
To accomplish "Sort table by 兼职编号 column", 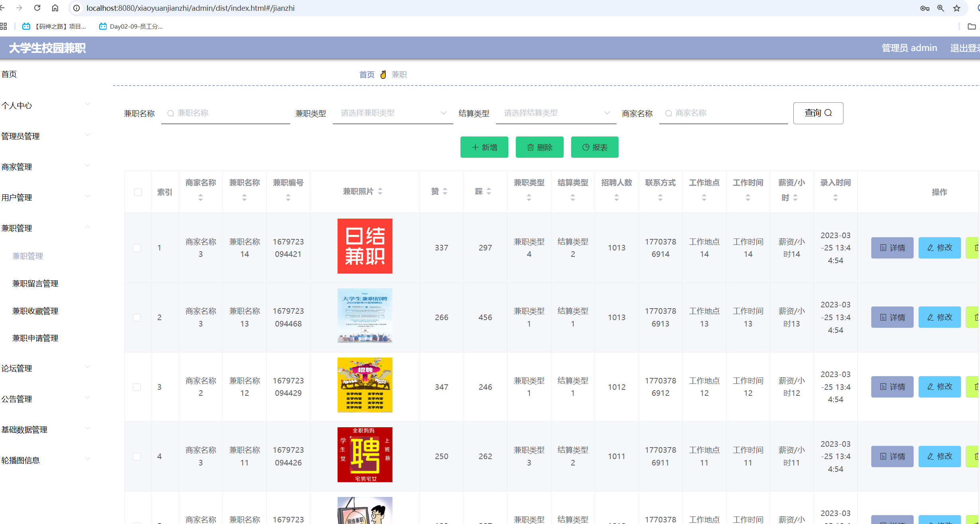I will pyautogui.click(x=288, y=197).
